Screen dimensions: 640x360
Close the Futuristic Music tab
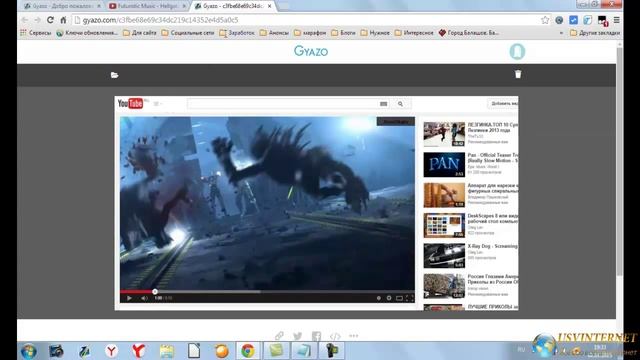(x=184, y=6)
